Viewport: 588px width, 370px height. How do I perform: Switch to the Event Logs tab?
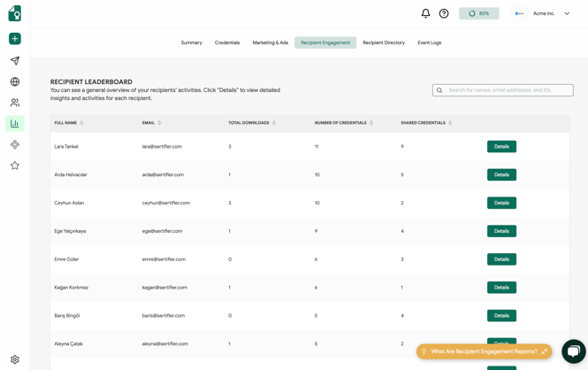430,42
